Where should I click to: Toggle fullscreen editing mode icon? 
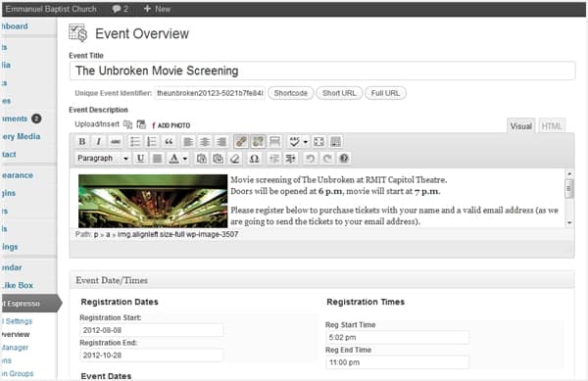[318, 142]
